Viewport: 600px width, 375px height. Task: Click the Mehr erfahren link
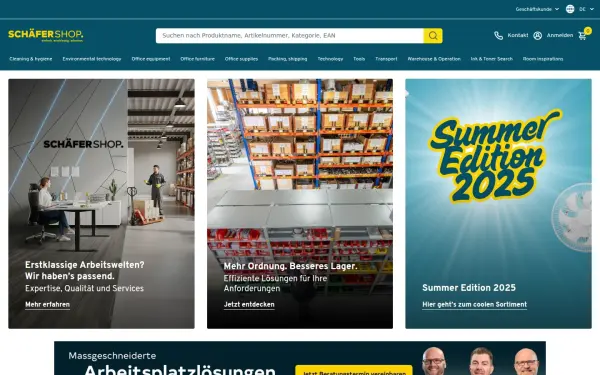[47, 305]
